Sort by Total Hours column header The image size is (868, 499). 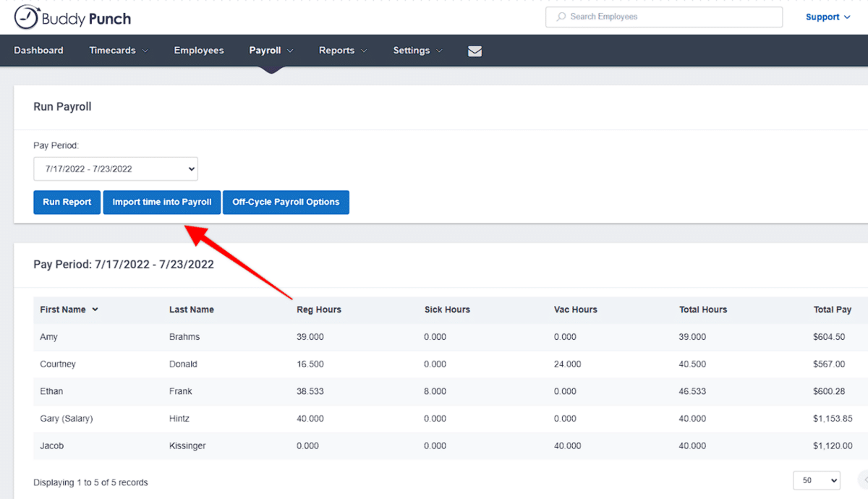pyautogui.click(x=703, y=310)
